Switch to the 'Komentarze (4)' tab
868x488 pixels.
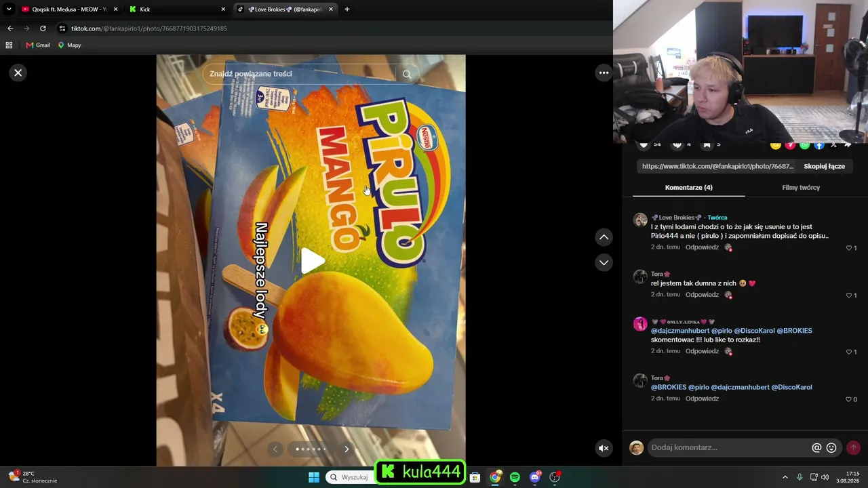tap(688, 188)
